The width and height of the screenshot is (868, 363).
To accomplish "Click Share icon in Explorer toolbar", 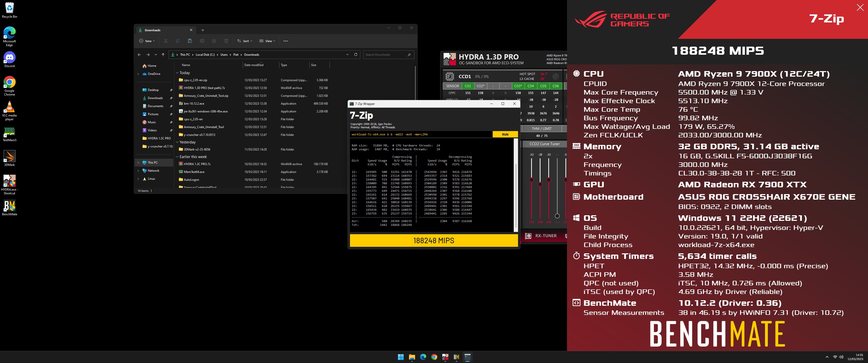I will tap(214, 41).
